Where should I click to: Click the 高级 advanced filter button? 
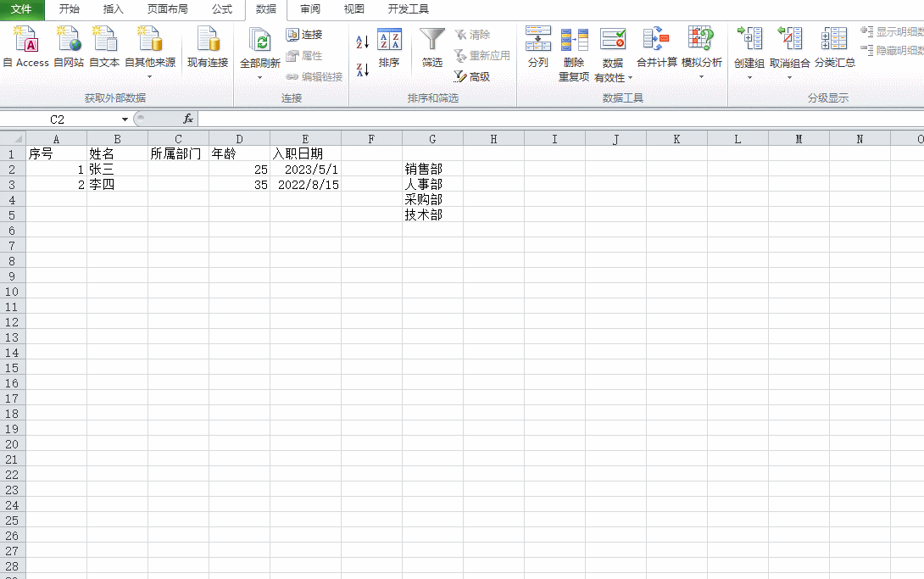(x=472, y=76)
